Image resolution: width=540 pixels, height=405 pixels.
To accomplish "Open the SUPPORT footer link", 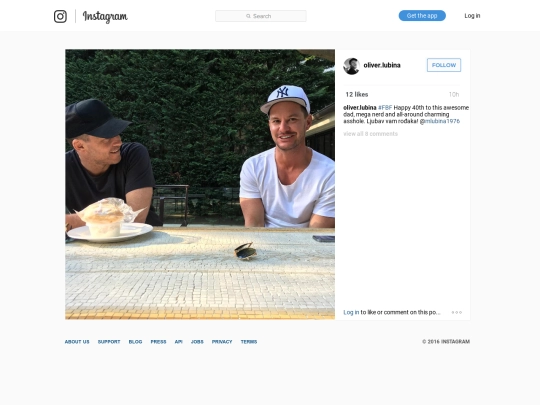I will [x=109, y=342].
